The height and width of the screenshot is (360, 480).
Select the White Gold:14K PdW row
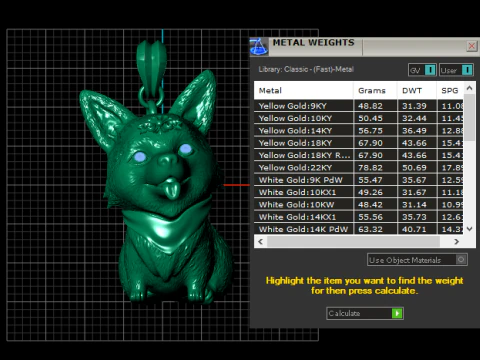358,229
